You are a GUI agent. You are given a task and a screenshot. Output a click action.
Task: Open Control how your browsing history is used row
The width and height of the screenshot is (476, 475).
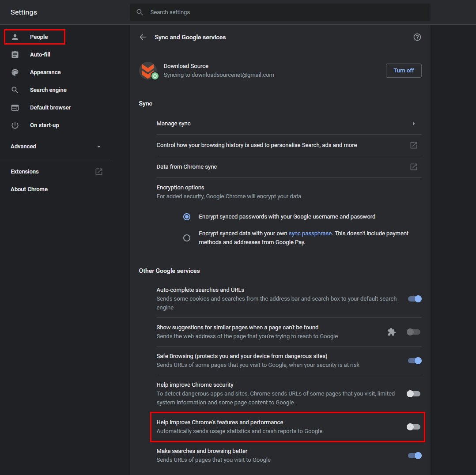pos(289,145)
